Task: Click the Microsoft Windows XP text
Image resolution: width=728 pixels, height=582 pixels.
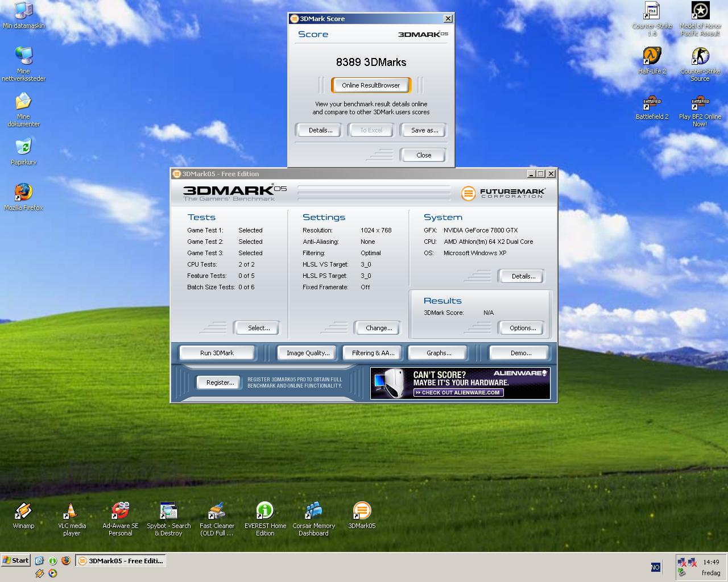Action: click(x=475, y=253)
